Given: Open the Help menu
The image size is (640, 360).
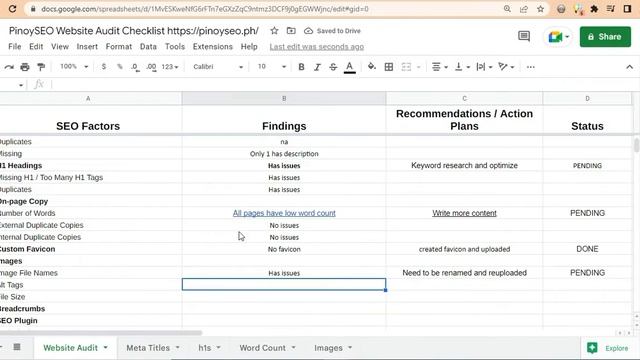Looking at the screenshot, I should (x=249, y=47).
